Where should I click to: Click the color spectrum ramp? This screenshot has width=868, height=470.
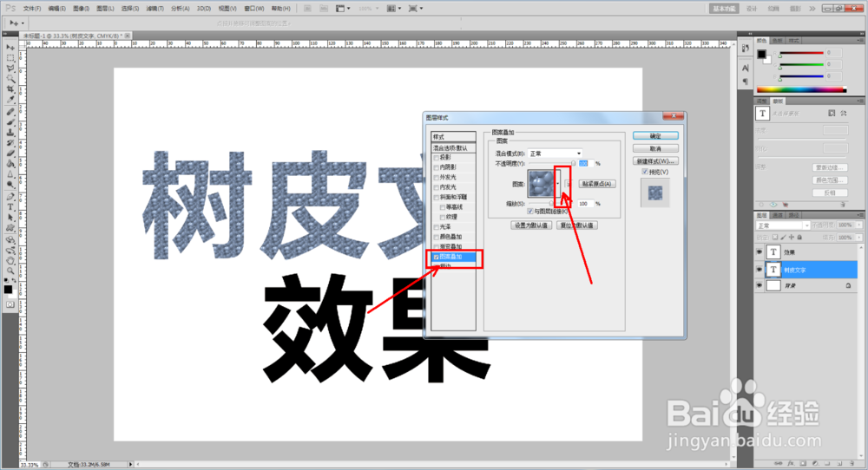coord(801,89)
